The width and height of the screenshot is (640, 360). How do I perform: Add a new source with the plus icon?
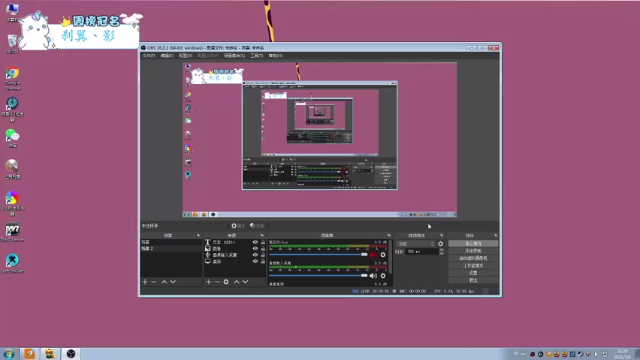pos(209,282)
